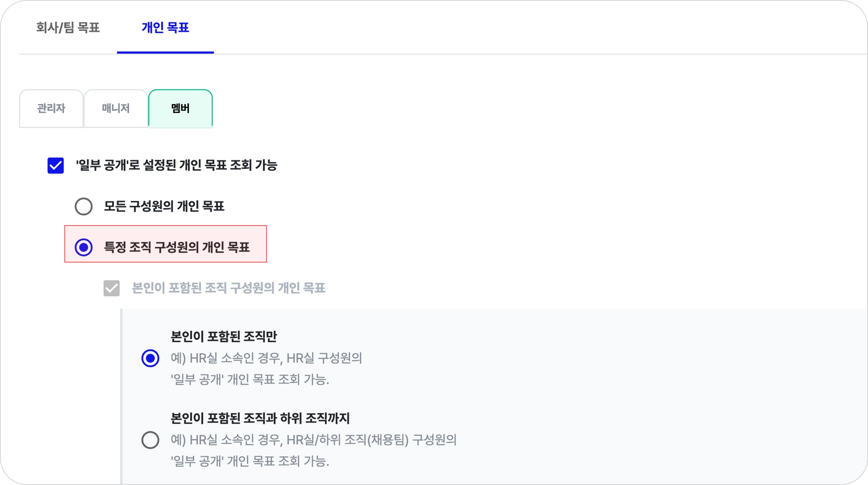
Task: Open the 관리자 role tab
Action: point(51,108)
